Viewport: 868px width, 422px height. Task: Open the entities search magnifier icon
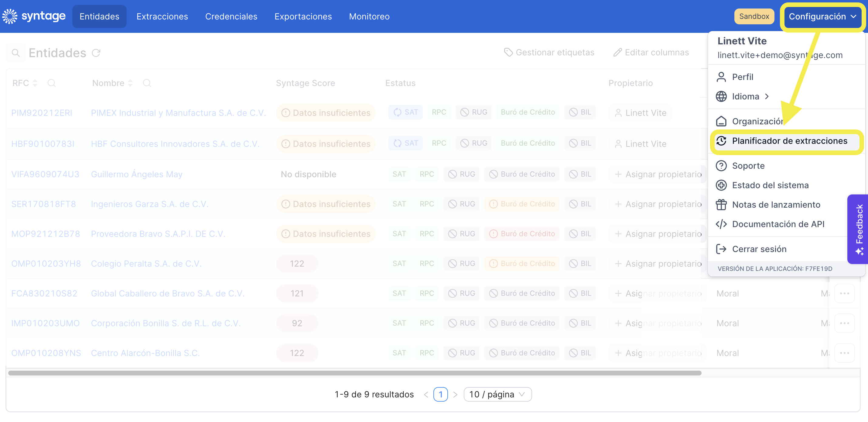(15, 53)
